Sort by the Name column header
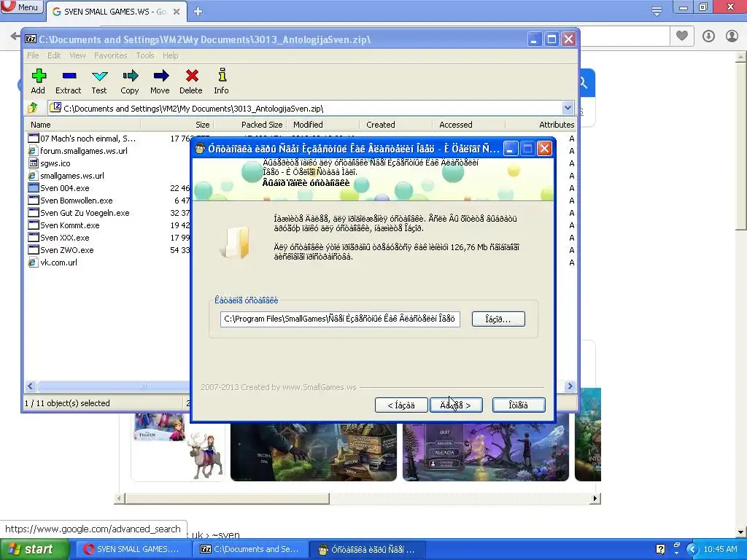The width and height of the screenshot is (747, 560). pos(83,125)
